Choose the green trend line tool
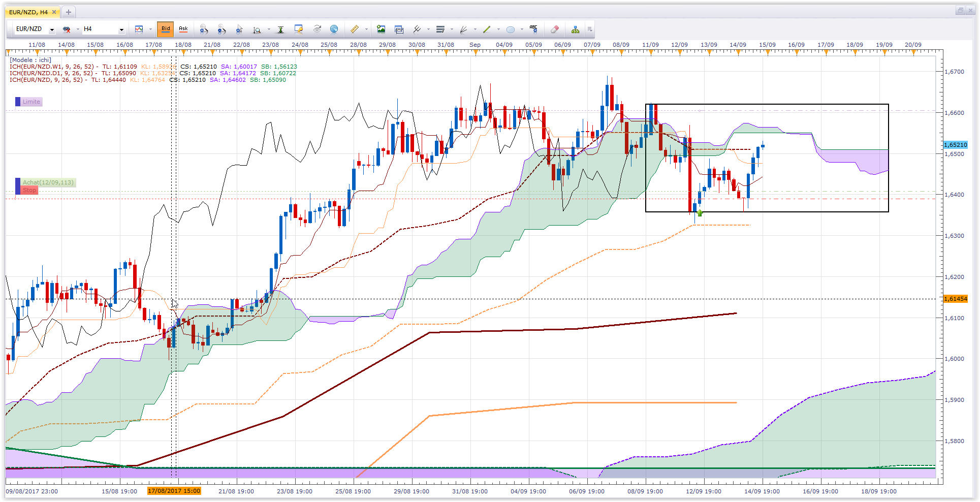The width and height of the screenshot is (980, 502). click(487, 29)
